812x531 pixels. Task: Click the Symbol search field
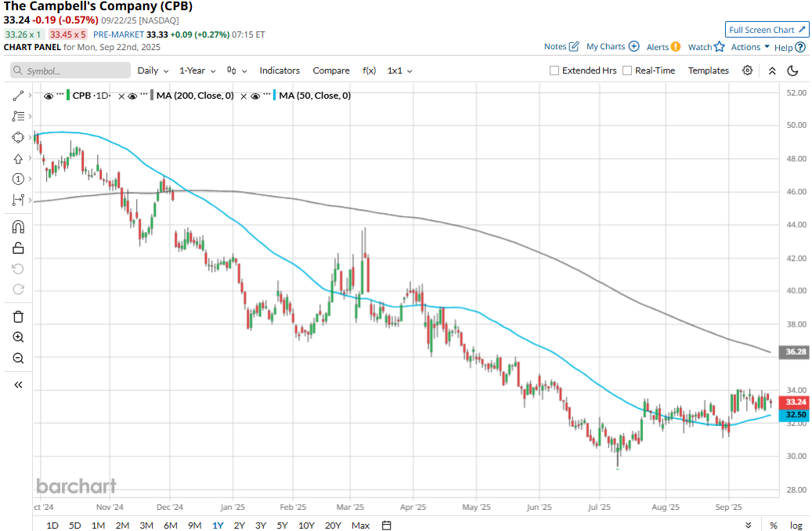[70, 70]
